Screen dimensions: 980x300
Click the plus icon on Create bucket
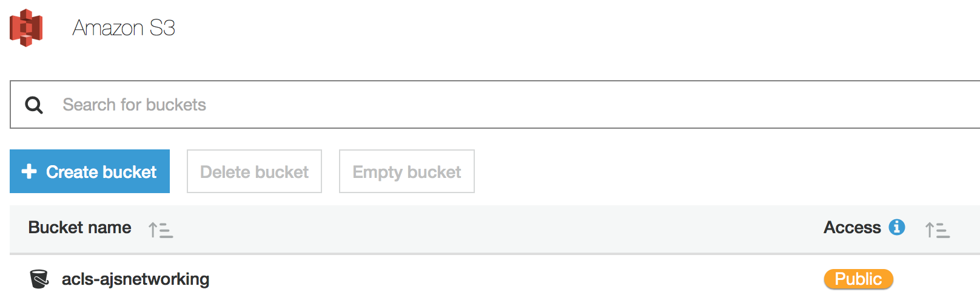[29, 171]
